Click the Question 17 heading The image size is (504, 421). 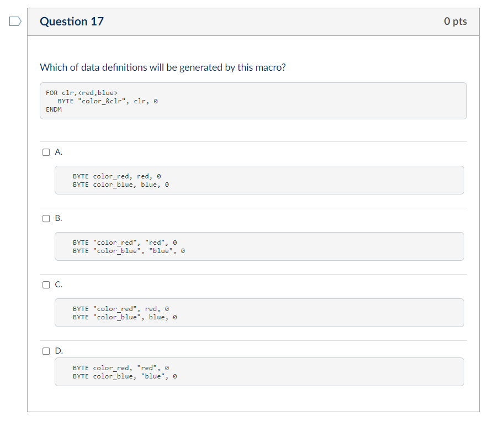(x=72, y=22)
